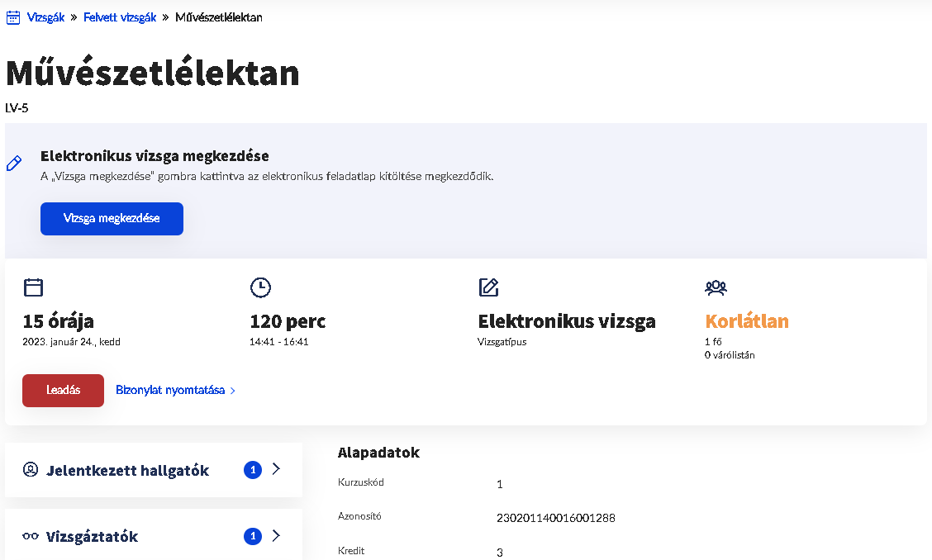This screenshot has width=932, height=560.
Task: Expand Jelentkezett hallgatók with its chevron
Action: point(276,469)
